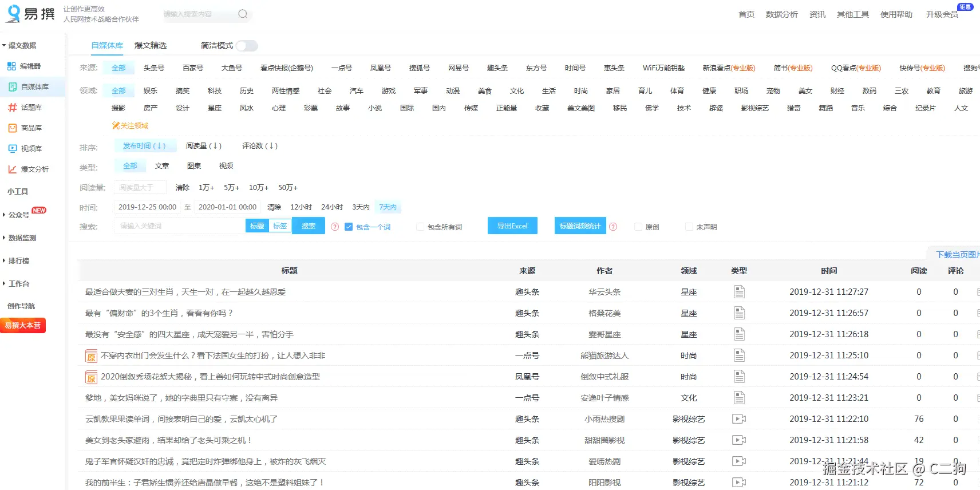This screenshot has height=490, width=980.
Task: Click help icon beside 标题词频统计
Action: tap(613, 227)
